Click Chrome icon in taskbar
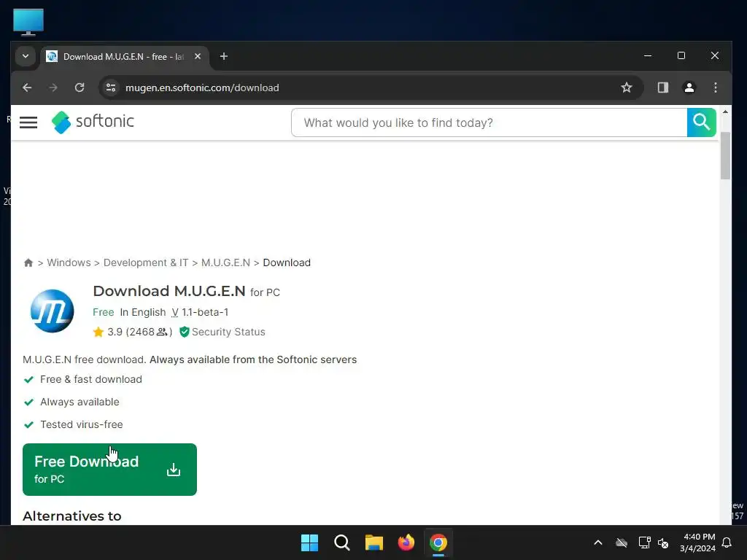This screenshot has height=560, width=747. (x=438, y=542)
